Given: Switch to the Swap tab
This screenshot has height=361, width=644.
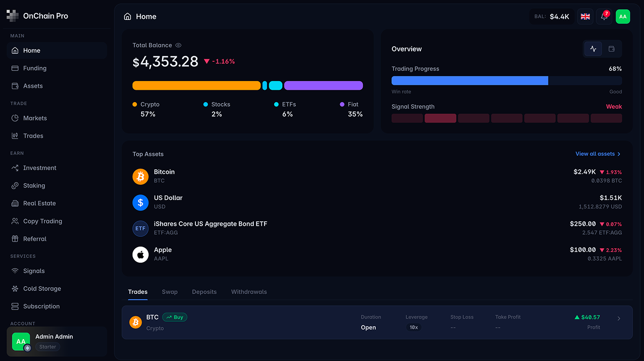Looking at the screenshot, I should coord(170,292).
